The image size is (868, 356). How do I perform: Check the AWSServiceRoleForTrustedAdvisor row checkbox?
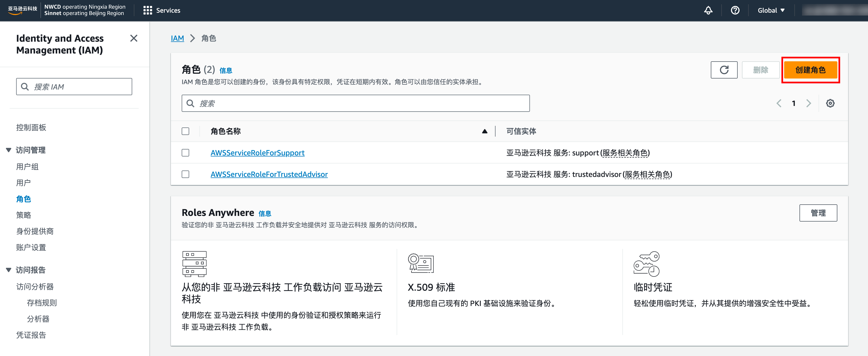click(185, 174)
